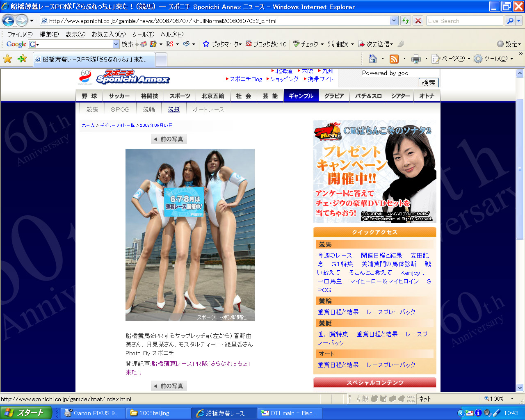Click the page vertical scrollbar down arrow
The height and width of the screenshot is (420, 525).
pyautogui.click(x=520, y=388)
